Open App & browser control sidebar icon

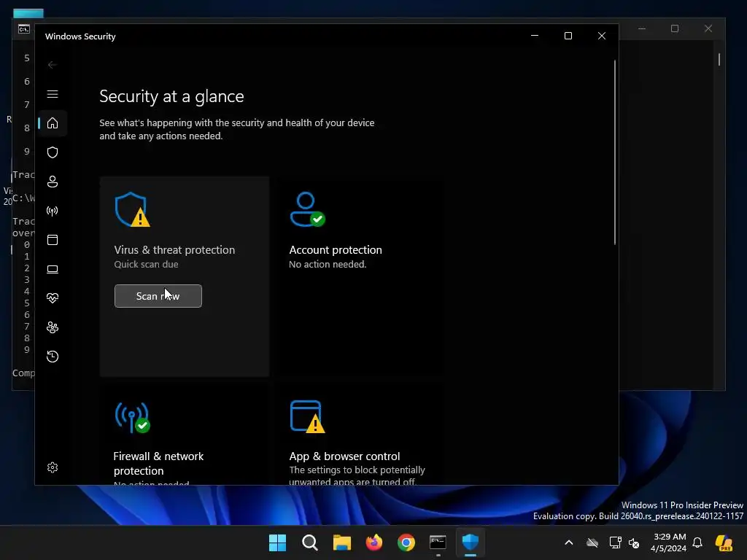pyautogui.click(x=53, y=239)
